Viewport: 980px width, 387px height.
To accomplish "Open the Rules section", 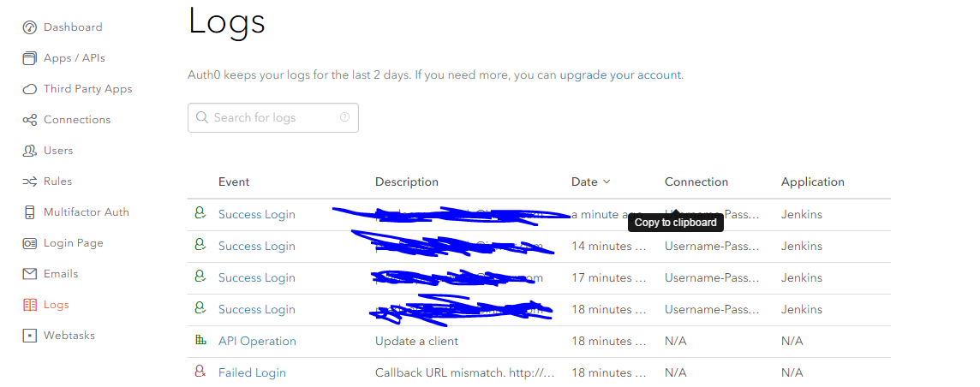I will [57, 181].
